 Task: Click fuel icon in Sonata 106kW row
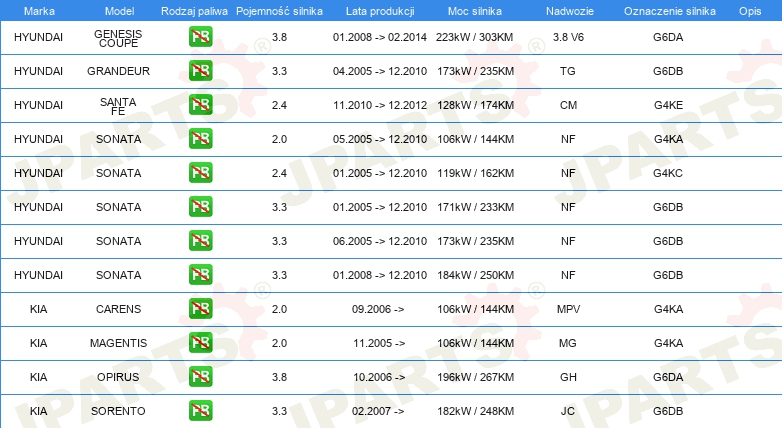pos(200,139)
